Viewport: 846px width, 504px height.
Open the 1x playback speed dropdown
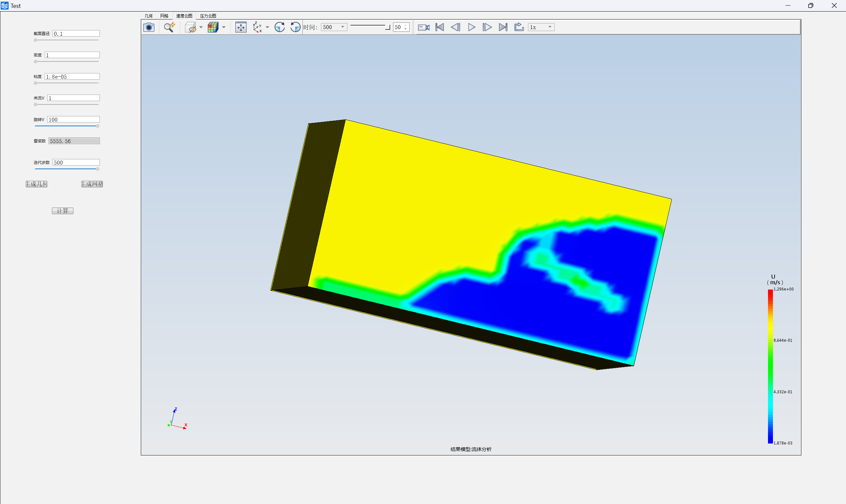pos(542,27)
